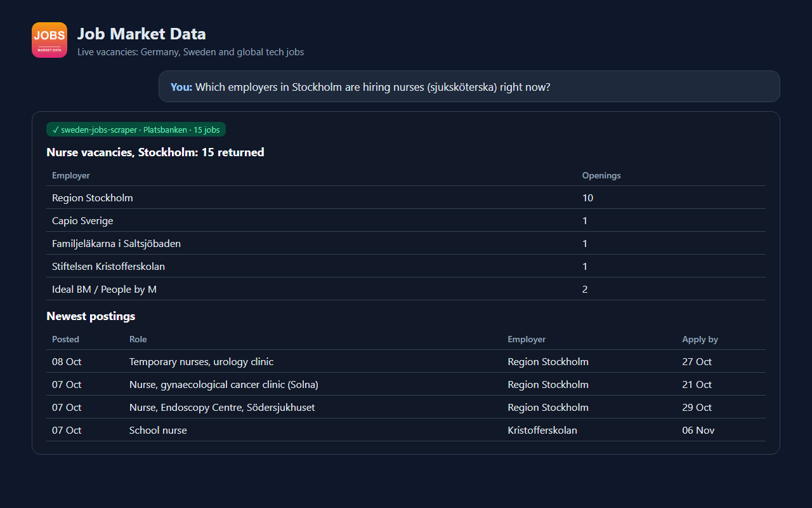Click the openings count "2" for Ideal BM
812x508 pixels.
coord(585,289)
